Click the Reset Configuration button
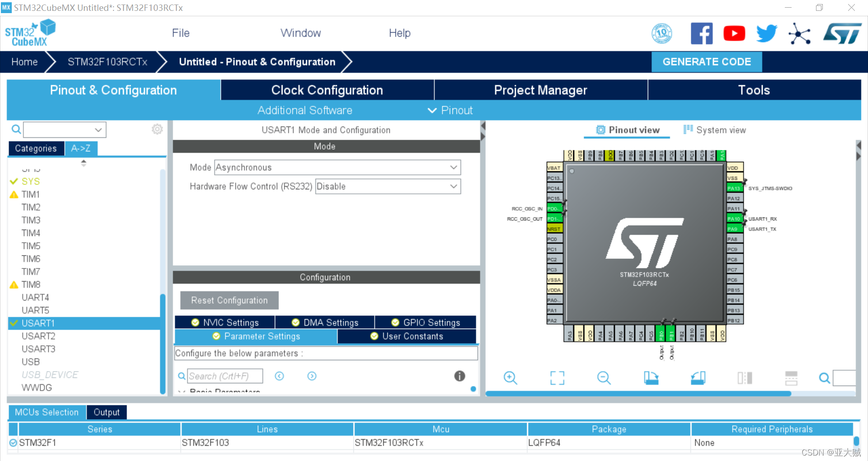The width and height of the screenshot is (868, 461). click(x=229, y=300)
